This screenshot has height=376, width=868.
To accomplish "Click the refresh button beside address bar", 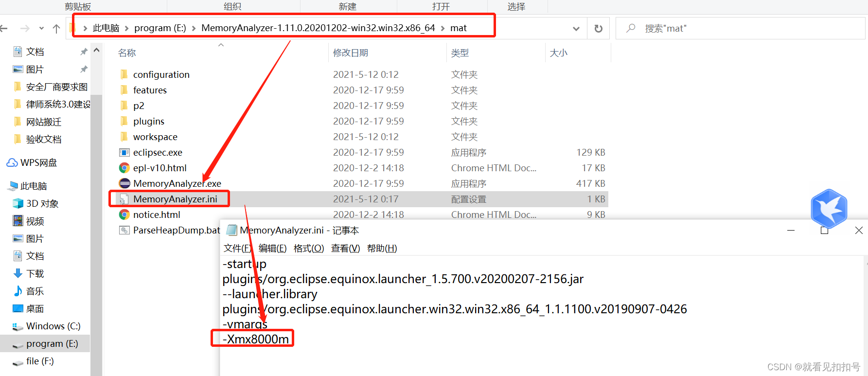I will 599,28.
